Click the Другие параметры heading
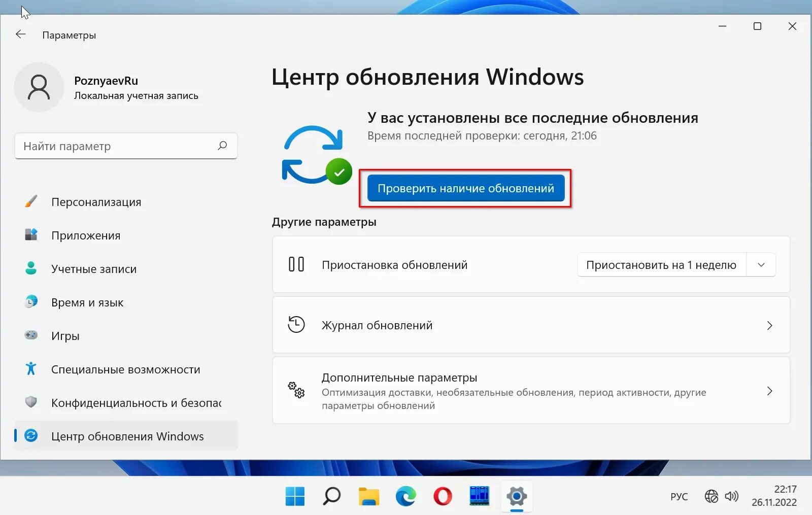 coord(324,222)
